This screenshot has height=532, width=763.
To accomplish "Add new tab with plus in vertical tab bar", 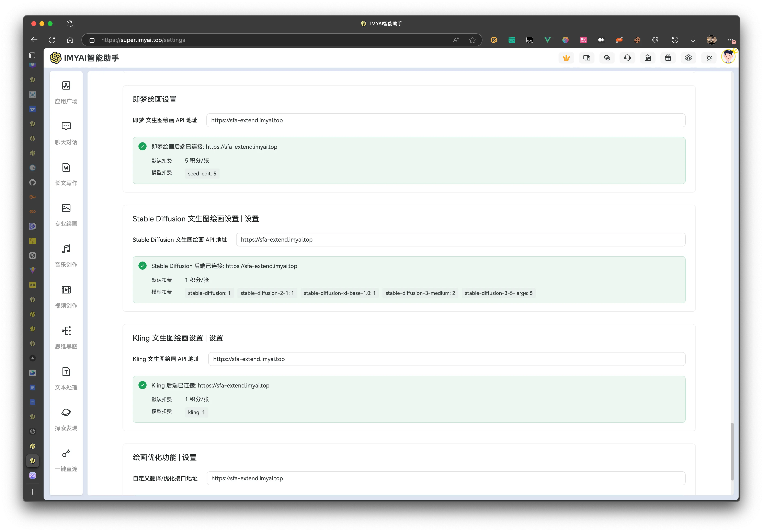I will [x=32, y=492].
